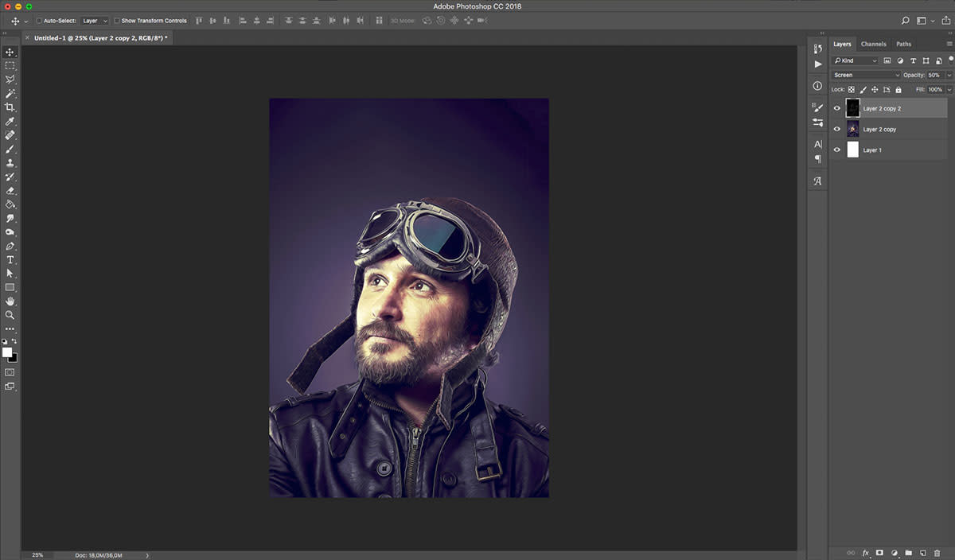The image size is (955, 560).
Task: Hide Layer 2 copy with eye icon
Action: [x=836, y=129]
